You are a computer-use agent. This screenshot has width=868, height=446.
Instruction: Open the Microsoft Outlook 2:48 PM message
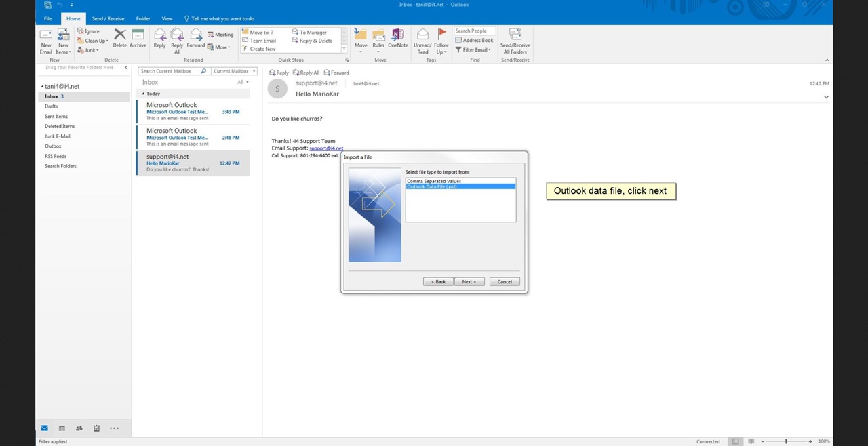point(193,137)
